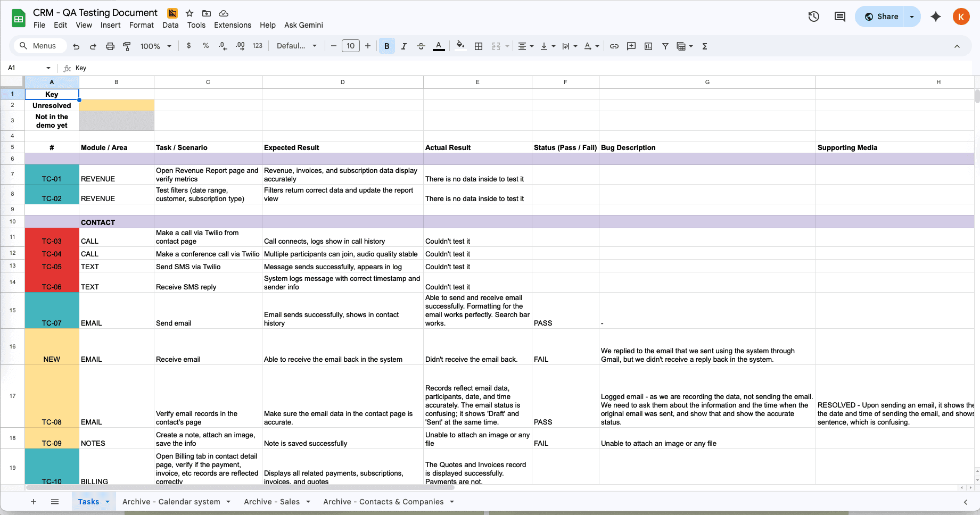Decrease font size with minus
The width and height of the screenshot is (980, 515).
(334, 46)
